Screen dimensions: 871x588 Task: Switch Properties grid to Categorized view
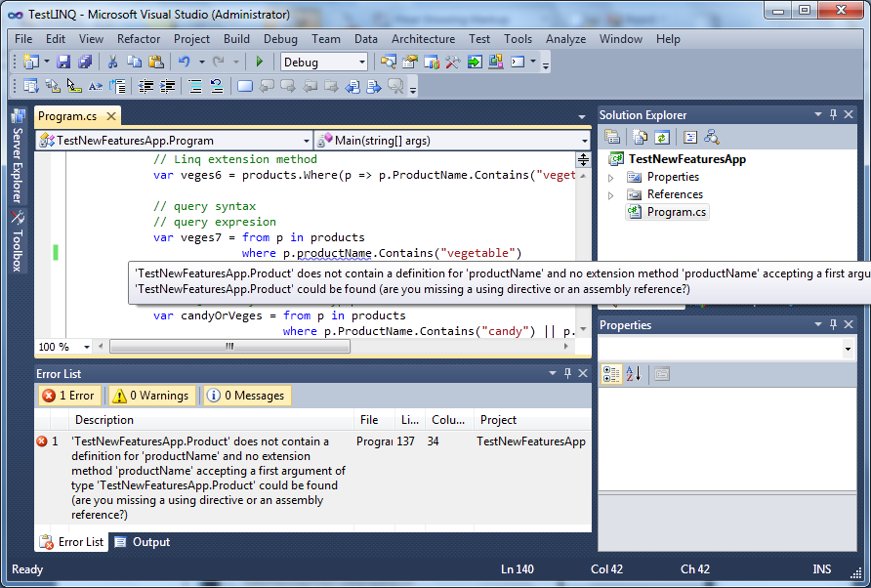pyautogui.click(x=611, y=374)
